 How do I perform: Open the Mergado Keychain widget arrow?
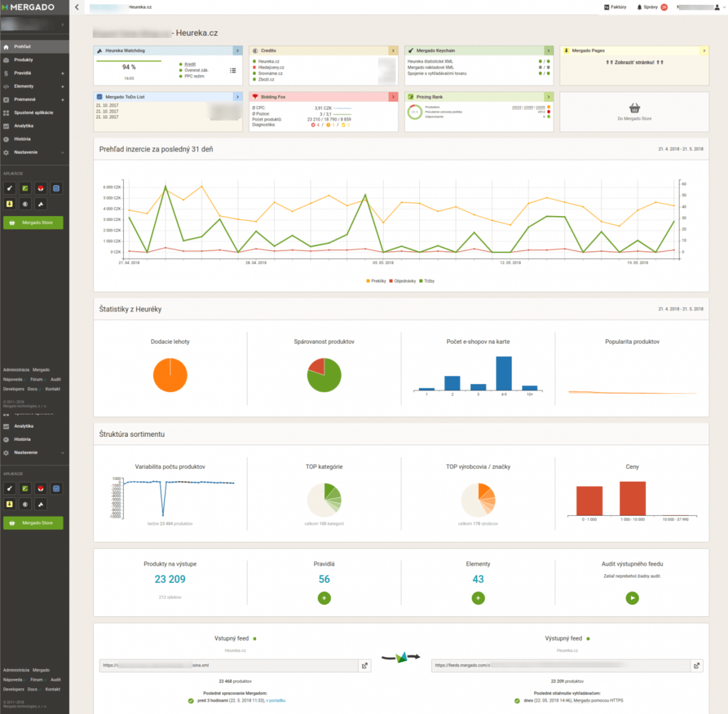click(548, 50)
